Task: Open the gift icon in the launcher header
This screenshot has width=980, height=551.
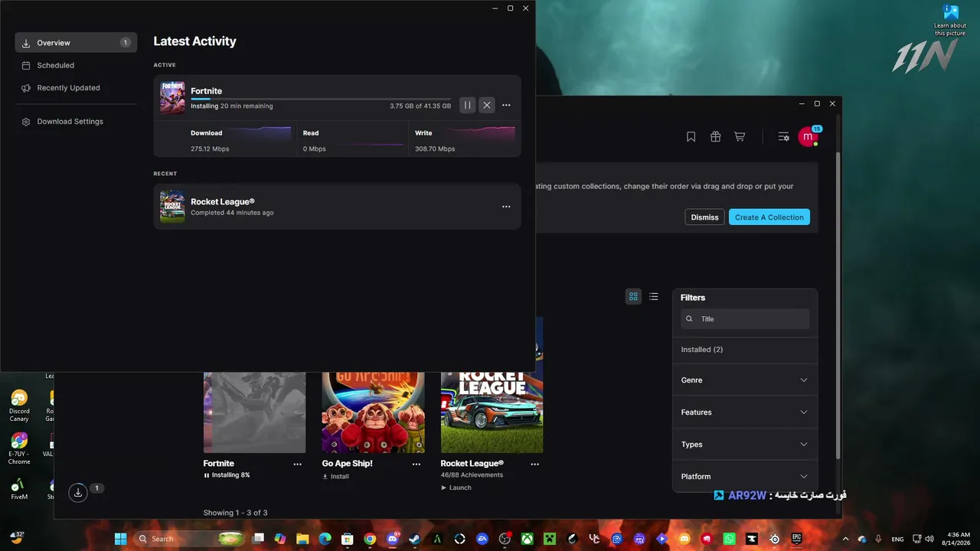Action: tap(715, 137)
